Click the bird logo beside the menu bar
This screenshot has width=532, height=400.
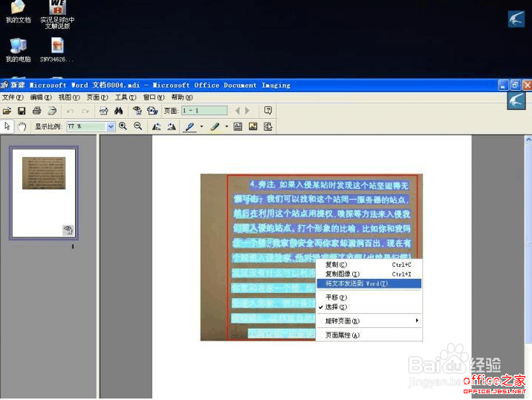coord(516,101)
